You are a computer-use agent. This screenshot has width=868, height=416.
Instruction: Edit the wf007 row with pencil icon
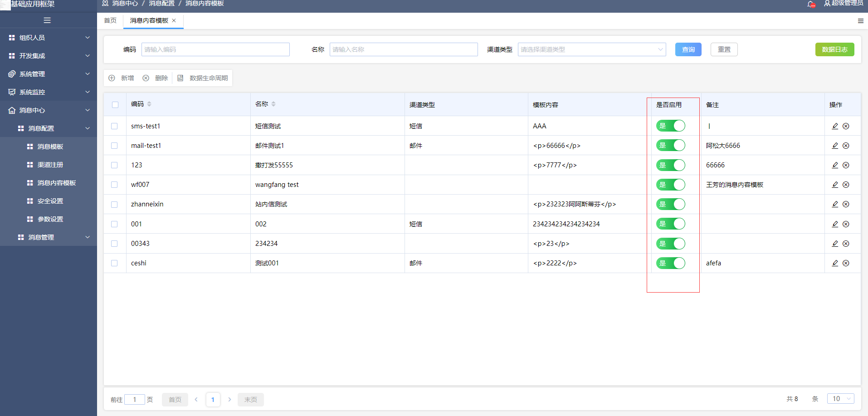point(835,185)
